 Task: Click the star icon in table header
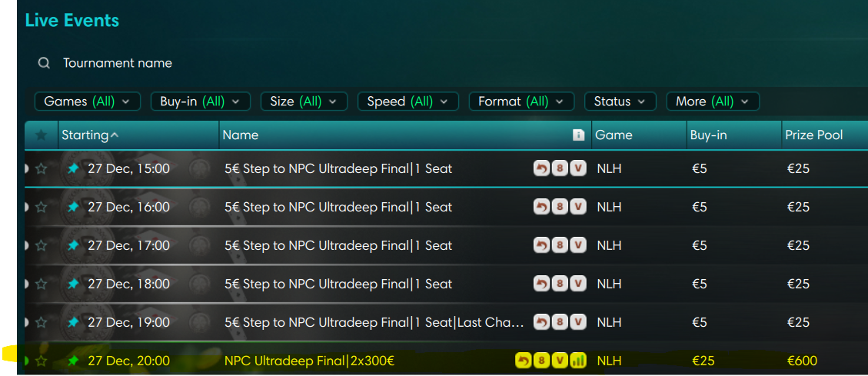[x=42, y=135]
